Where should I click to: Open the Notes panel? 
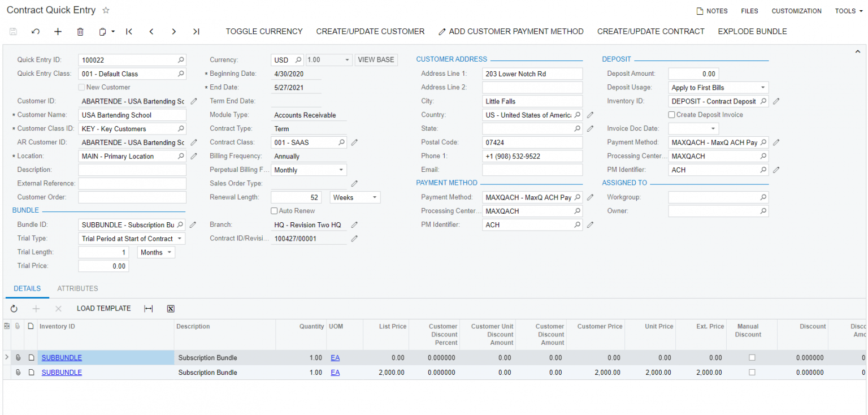pos(712,10)
